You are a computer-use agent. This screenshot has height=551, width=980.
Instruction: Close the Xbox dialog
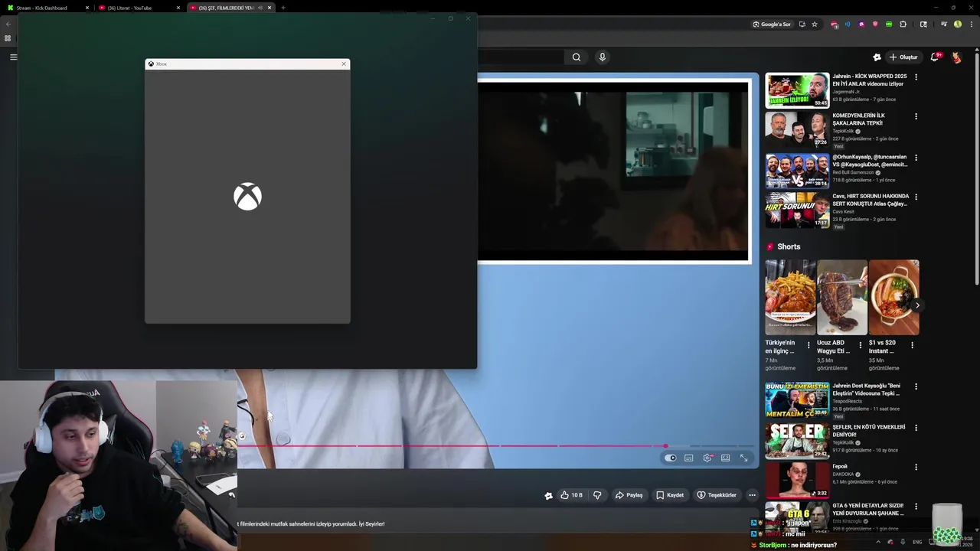pos(344,64)
